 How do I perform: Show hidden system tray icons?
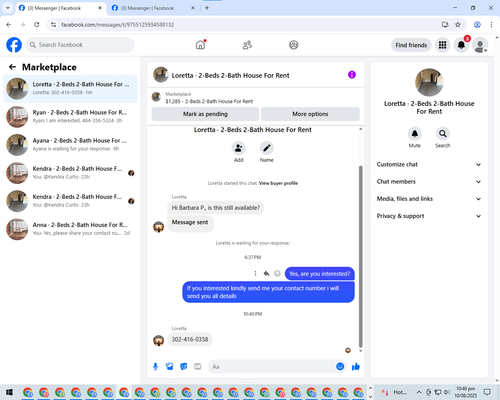[x=419, y=392]
